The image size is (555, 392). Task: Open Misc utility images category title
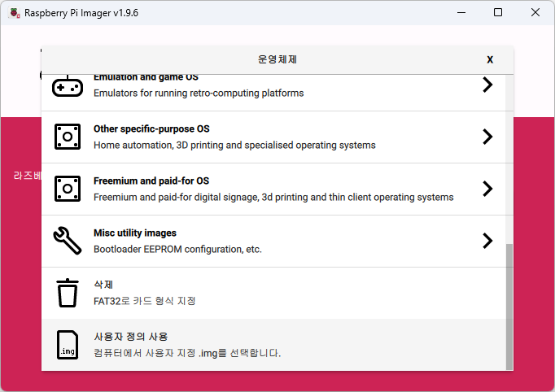coord(135,233)
